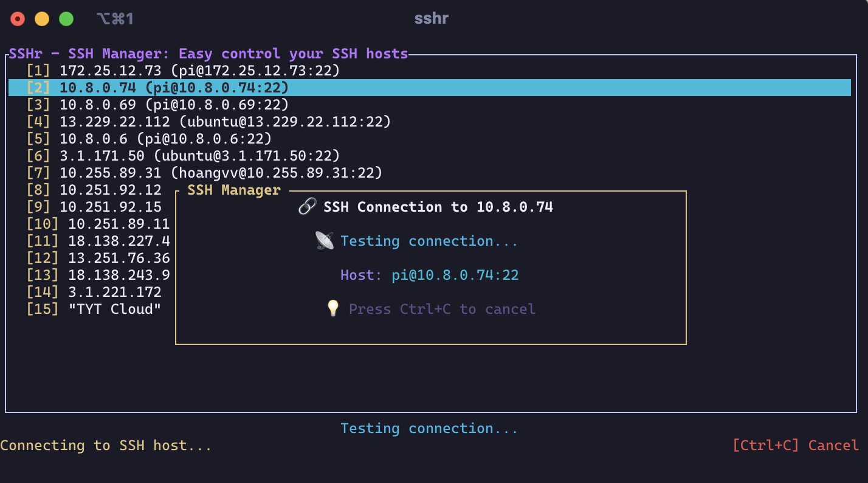
Task: Click the [Ctrl+C] Cancel label
Action: point(796,445)
